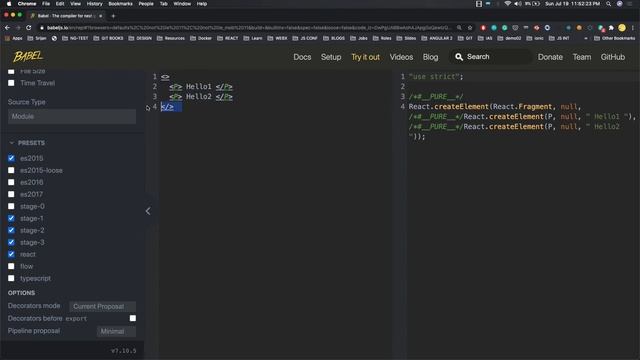The image size is (640, 360).
Task: Open the Setup page
Action: 331,57
